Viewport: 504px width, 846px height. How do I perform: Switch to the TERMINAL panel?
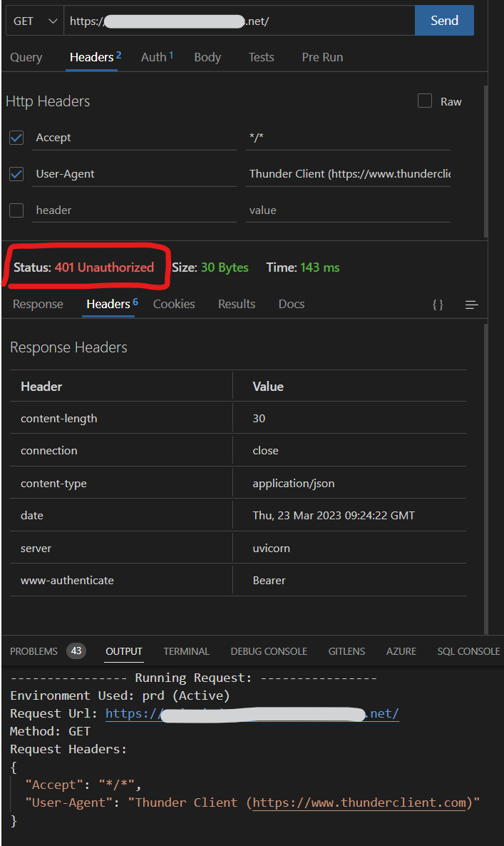pos(186,651)
